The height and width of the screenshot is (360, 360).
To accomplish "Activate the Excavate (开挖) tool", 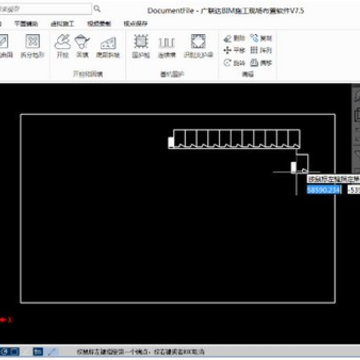I will (x=63, y=46).
